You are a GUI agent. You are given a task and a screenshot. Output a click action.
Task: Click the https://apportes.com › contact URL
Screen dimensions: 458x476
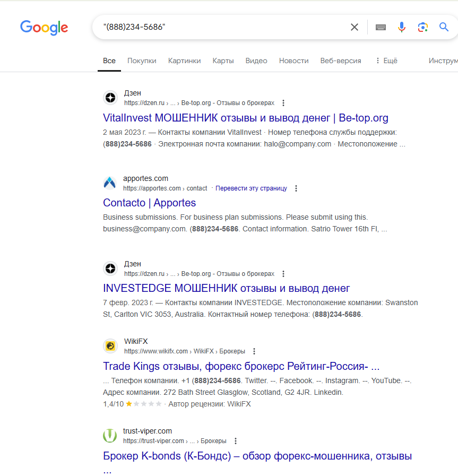click(x=165, y=188)
